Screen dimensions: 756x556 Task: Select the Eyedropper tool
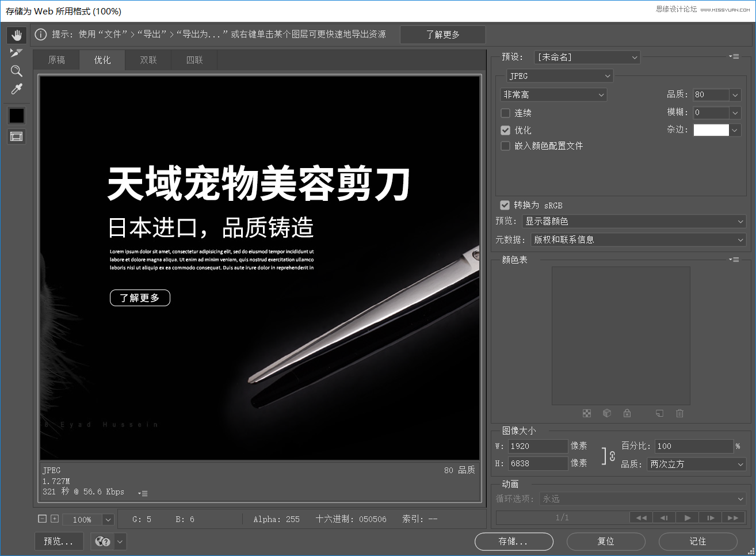tap(16, 89)
